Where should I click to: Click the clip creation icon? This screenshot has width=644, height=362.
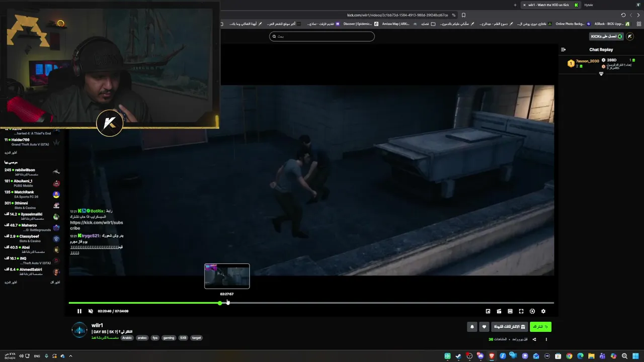click(499, 311)
